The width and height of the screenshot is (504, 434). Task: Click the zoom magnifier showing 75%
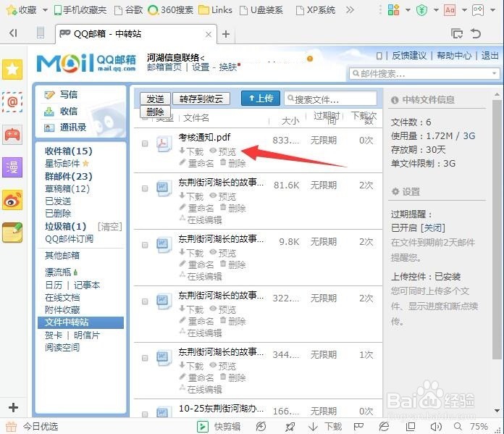[458, 427]
